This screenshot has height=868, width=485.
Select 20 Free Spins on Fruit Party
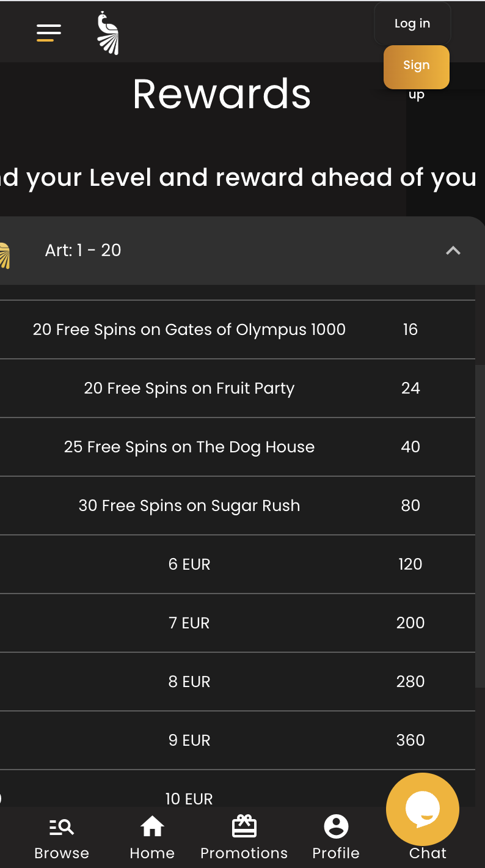tap(189, 388)
